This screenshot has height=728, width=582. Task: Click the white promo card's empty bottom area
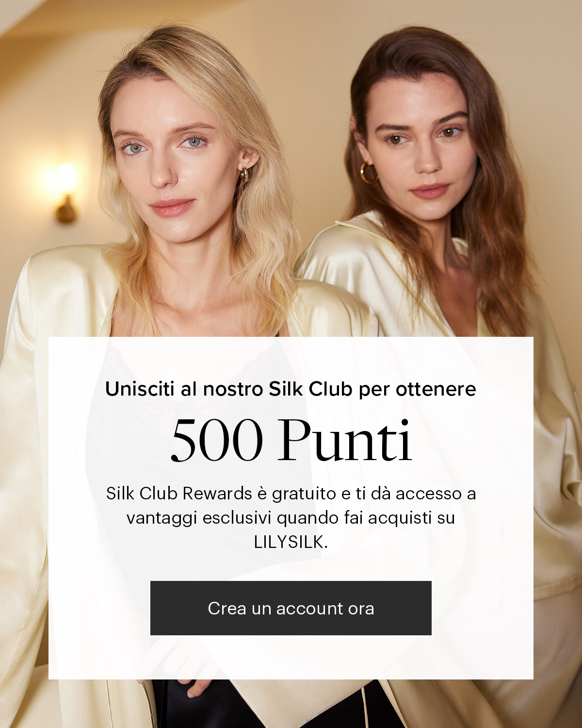click(291, 658)
